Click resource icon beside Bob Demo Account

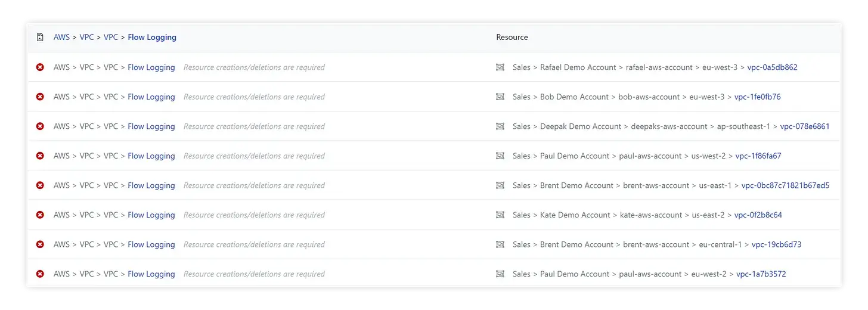pyautogui.click(x=500, y=97)
